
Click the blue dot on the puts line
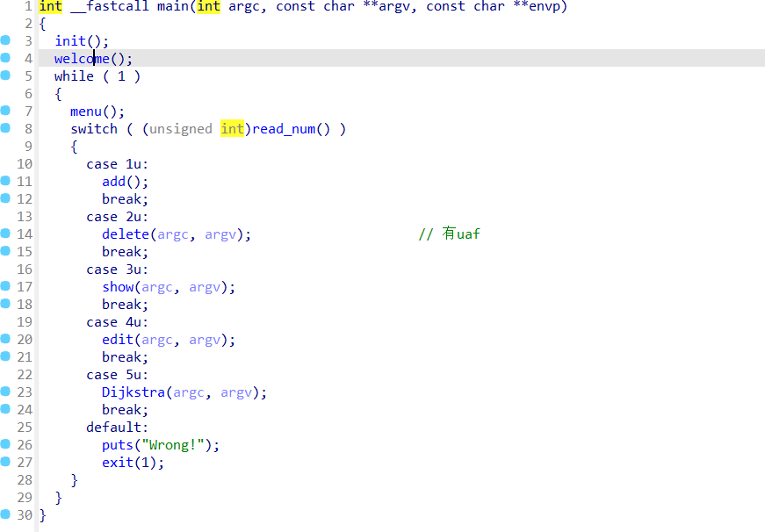point(5,445)
